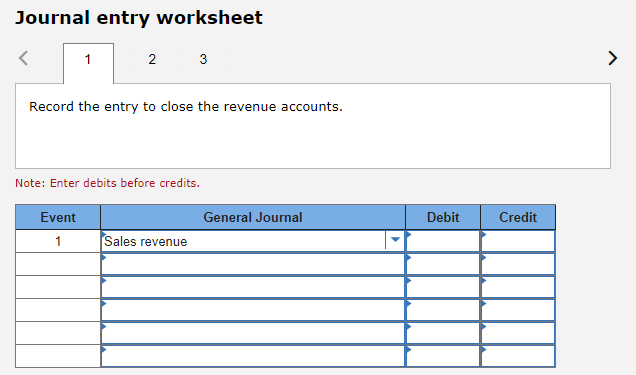The image size is (636, 375).
Task: Select the last row General Journal cell
Action: click(253, 356)
